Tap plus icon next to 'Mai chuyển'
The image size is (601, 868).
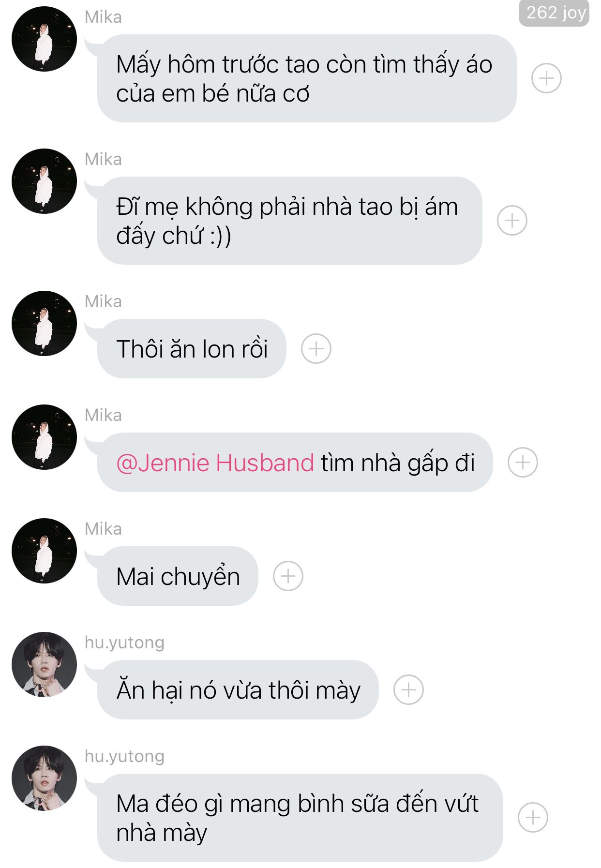288,576
